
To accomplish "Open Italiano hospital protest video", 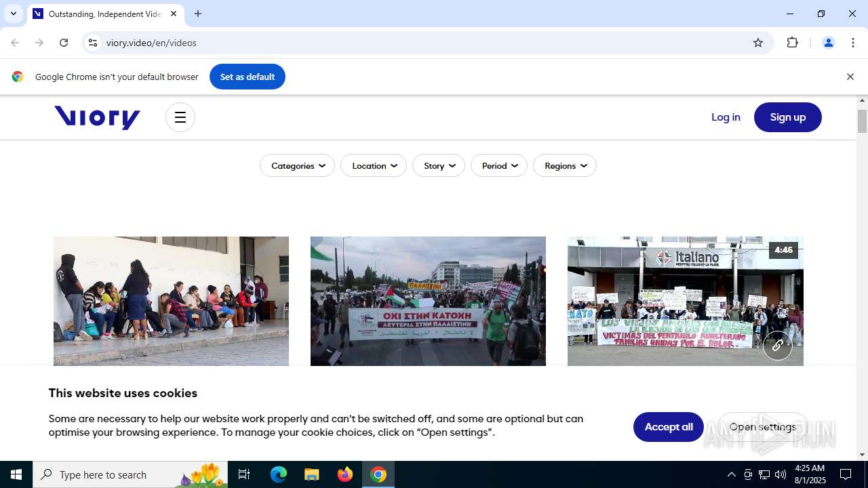I will 686,301.
